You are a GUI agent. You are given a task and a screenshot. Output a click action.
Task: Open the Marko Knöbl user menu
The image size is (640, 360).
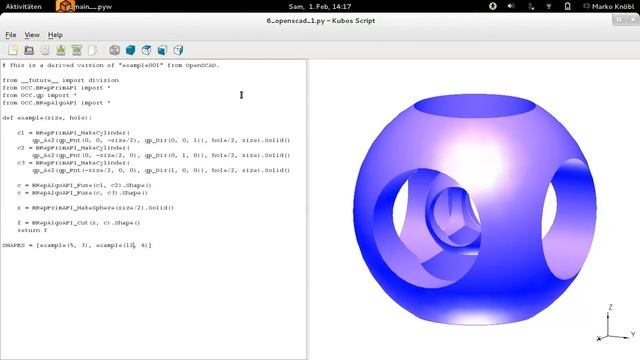point(609,7)
